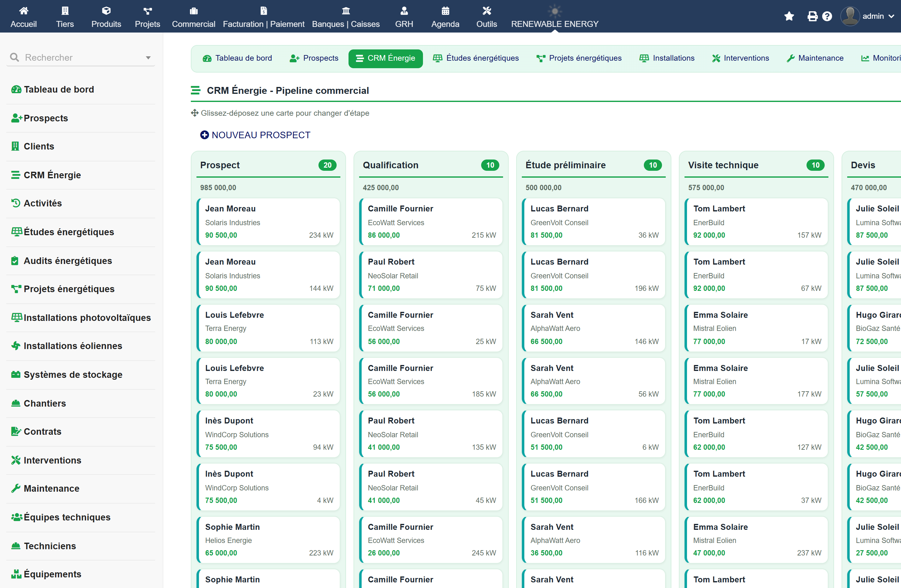Click the plus icon beside Nouveau Prospect
901x588 pixels.
(204, 135)
